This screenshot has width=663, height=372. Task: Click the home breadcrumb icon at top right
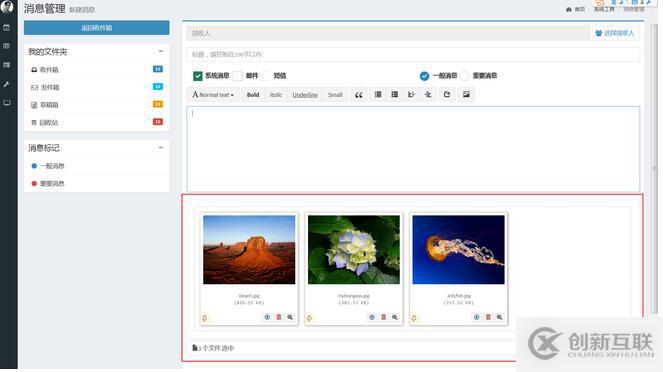click(569, 9)
